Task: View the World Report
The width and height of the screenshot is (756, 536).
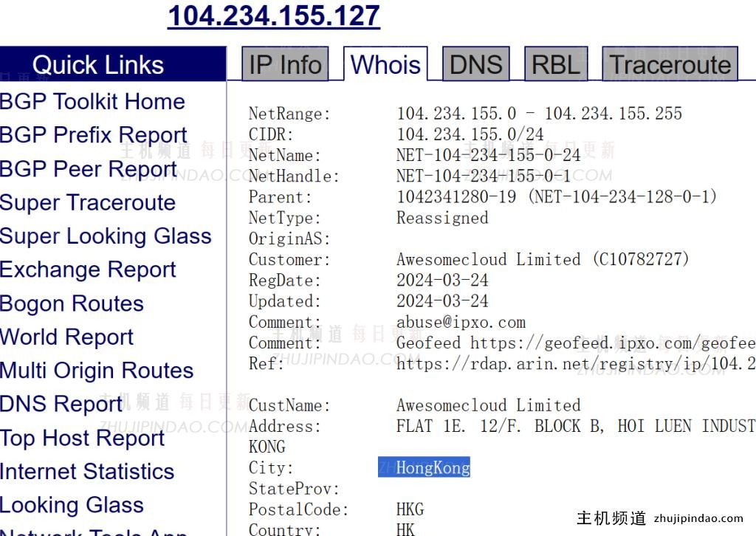Action: pos(66,337)
